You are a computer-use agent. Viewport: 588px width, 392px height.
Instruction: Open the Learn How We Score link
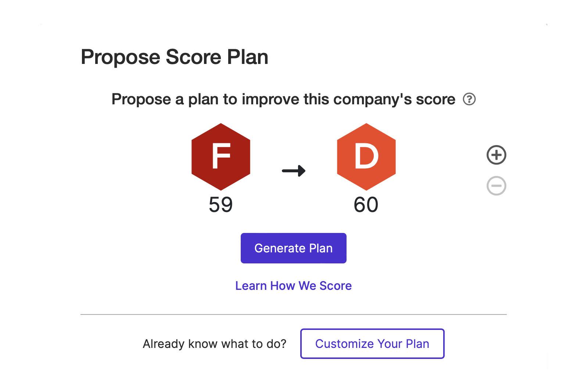coord(294,285)
